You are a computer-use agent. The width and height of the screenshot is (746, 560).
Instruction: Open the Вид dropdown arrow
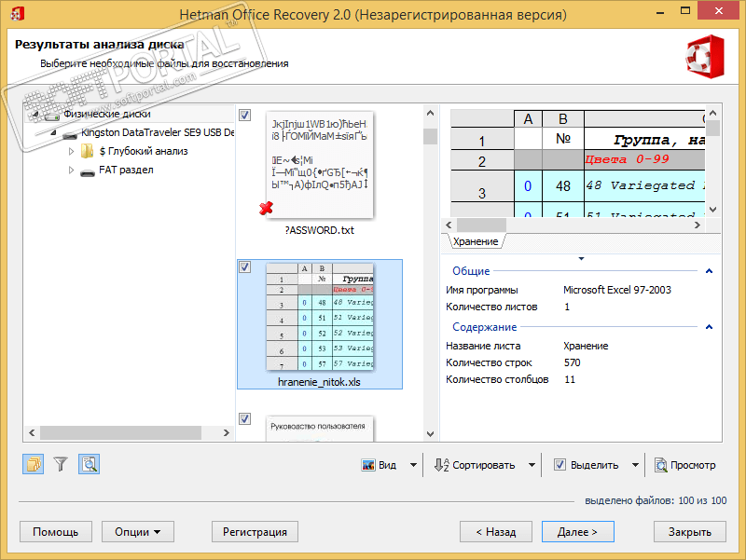(413, 465)
